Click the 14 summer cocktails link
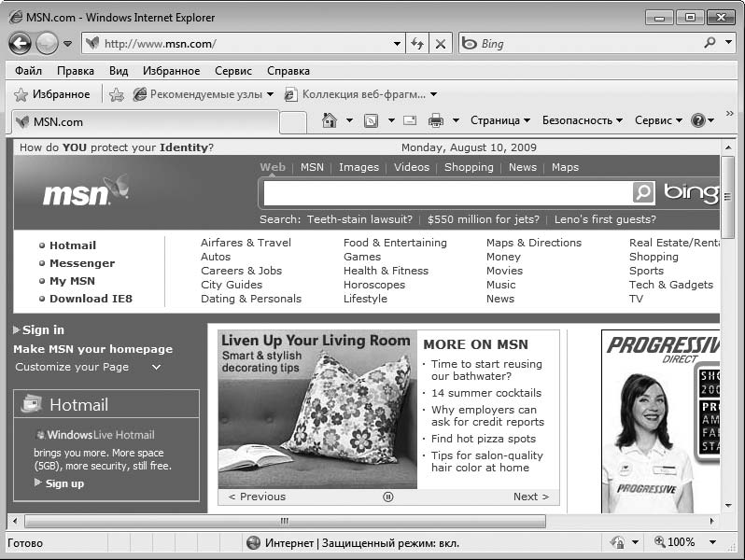This screenshot has height=560, width=745. pyautogui.click(x=486, y=393)
